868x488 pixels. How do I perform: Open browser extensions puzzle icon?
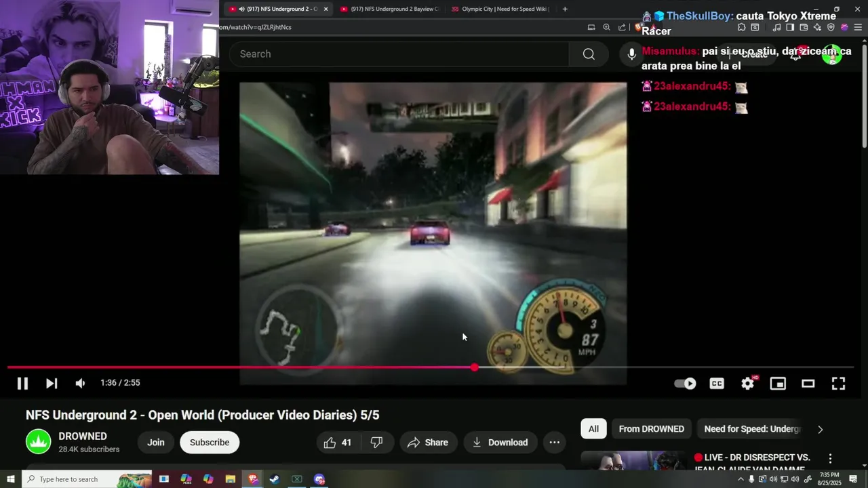(741, 28)
